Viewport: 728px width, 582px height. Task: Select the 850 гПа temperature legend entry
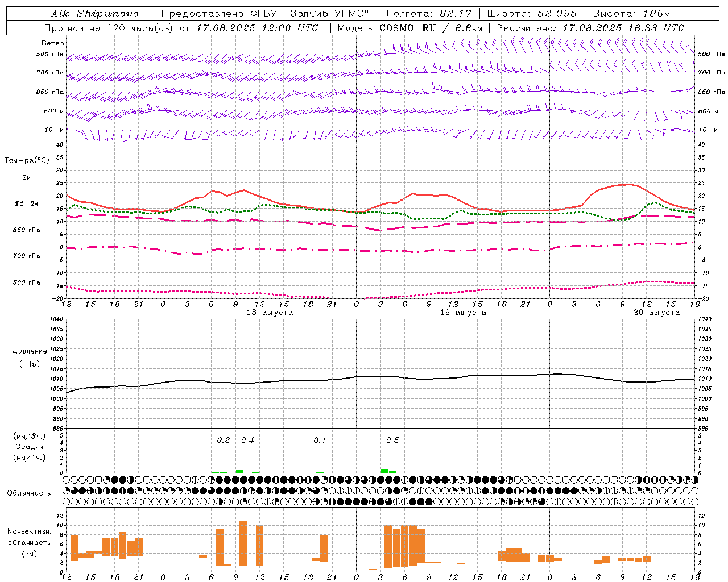coord(27,230)
